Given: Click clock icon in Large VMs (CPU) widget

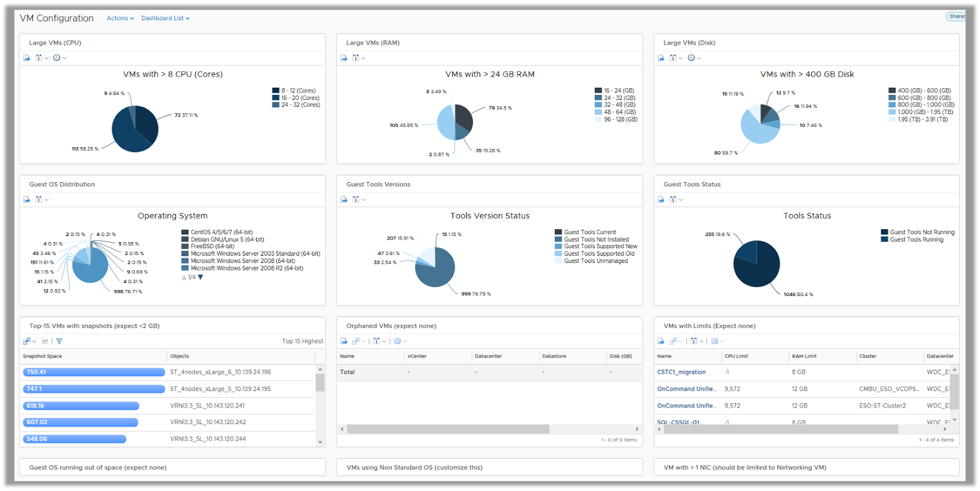Looking at the screenshot, I should (56, 58).
